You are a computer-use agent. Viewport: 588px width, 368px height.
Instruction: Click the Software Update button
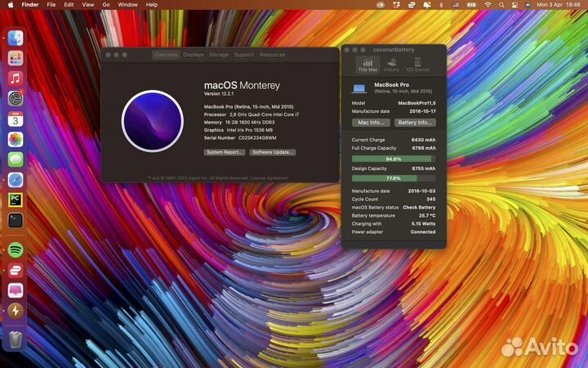[273, 152]
